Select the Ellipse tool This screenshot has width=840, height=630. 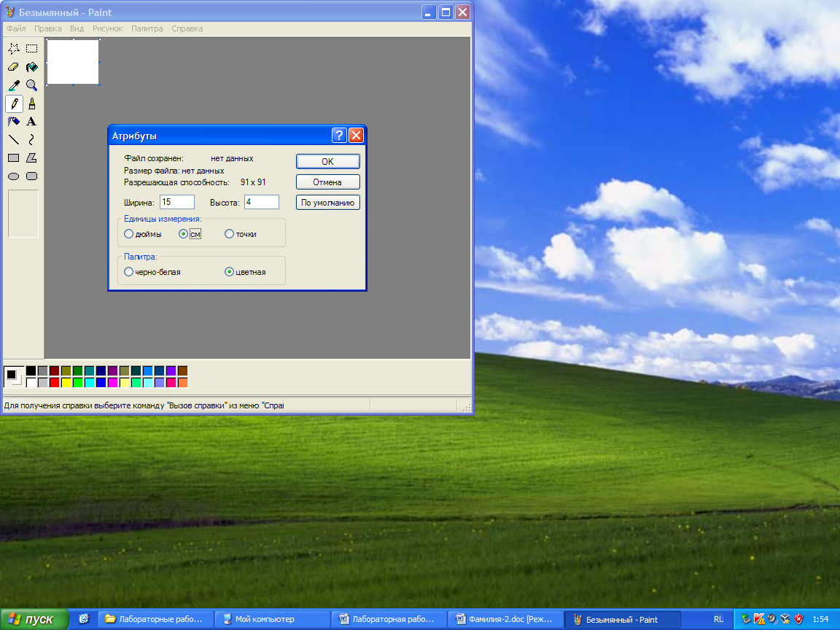[x=14, y=176]
